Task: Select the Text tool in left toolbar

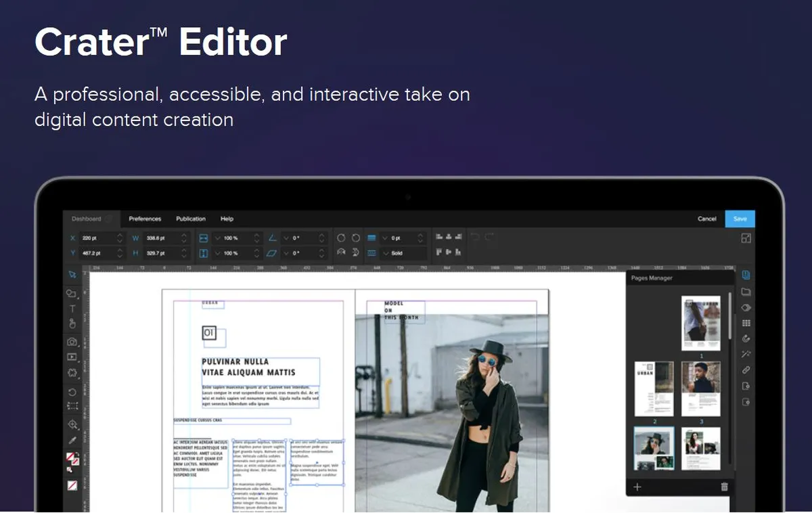Action: 72,309
